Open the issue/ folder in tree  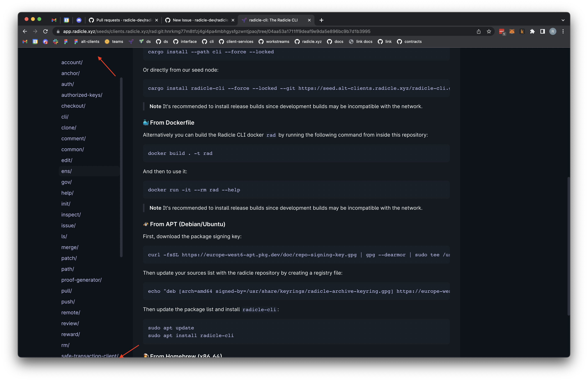[x=68, y=226]
